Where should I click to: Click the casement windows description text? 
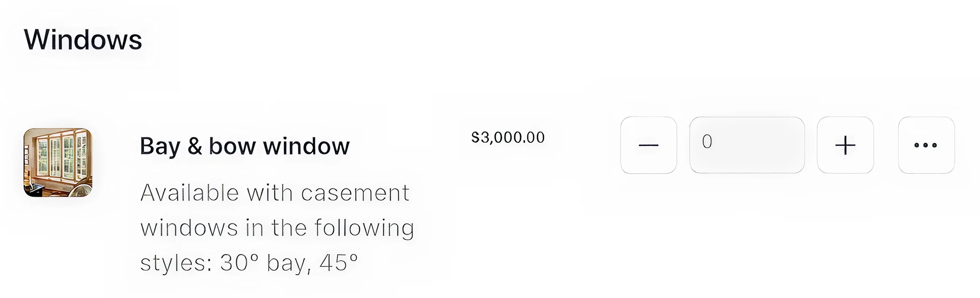pos(277,227)
